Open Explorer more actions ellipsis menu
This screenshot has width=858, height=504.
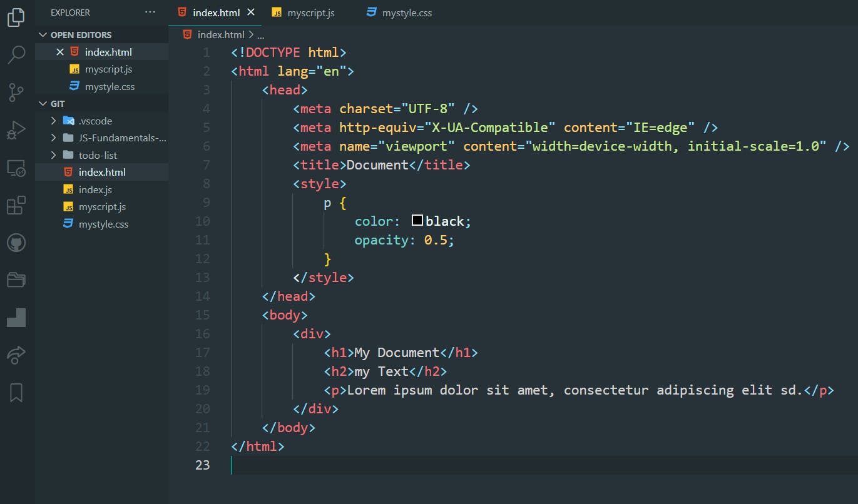click(150, 13)
